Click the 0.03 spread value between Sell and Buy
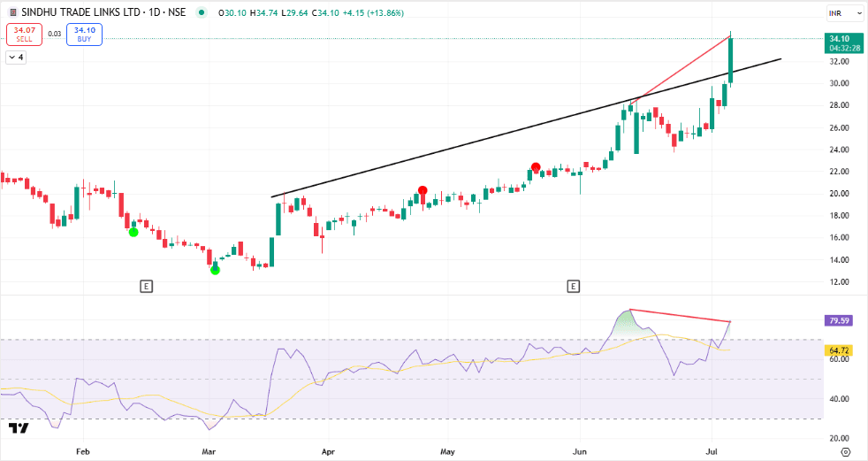 (54, 34)
